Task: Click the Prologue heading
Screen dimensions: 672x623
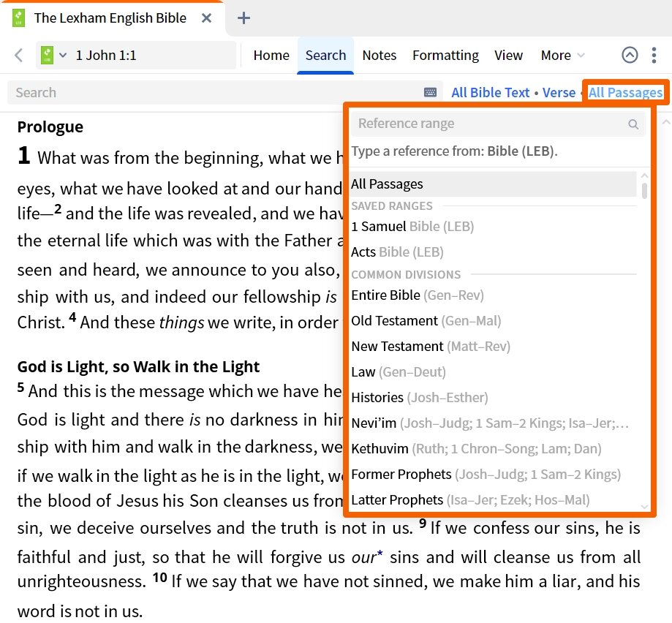Action: click(50, 127)
